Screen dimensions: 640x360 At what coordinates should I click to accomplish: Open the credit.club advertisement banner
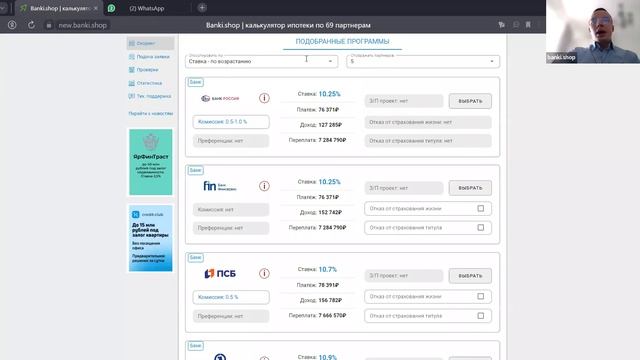[151, 238]
